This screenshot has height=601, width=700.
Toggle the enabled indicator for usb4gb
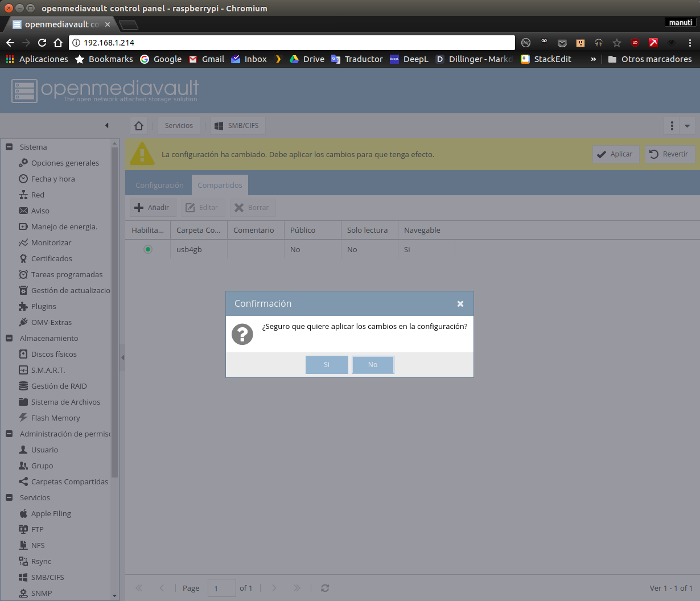tap(148, 249)
